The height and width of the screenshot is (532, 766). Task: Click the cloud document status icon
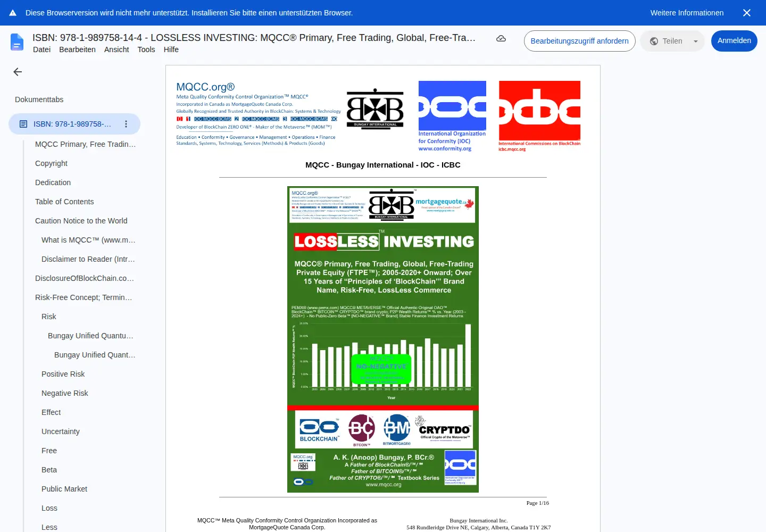click(501, 38)
